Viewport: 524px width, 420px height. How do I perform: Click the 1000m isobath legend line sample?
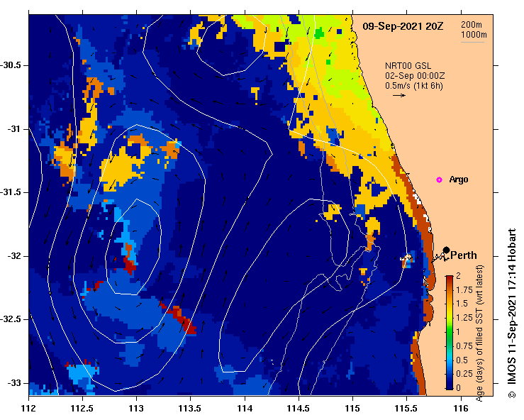tap(472, 42)
